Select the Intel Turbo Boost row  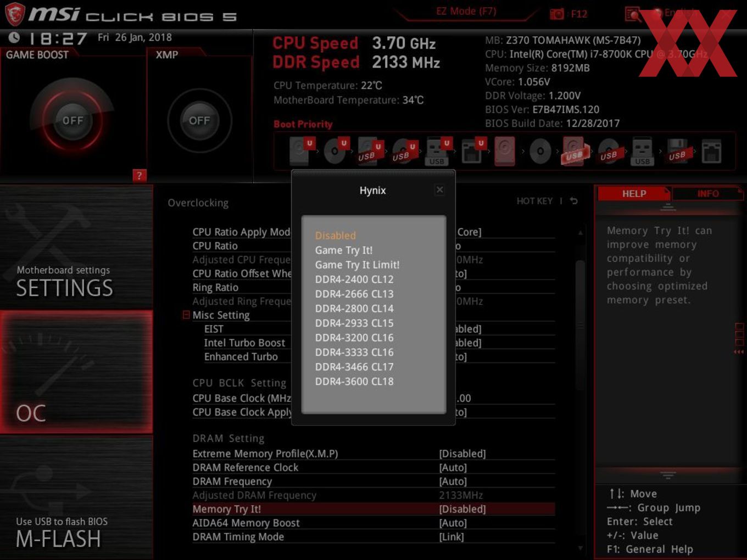pos(379,343)
